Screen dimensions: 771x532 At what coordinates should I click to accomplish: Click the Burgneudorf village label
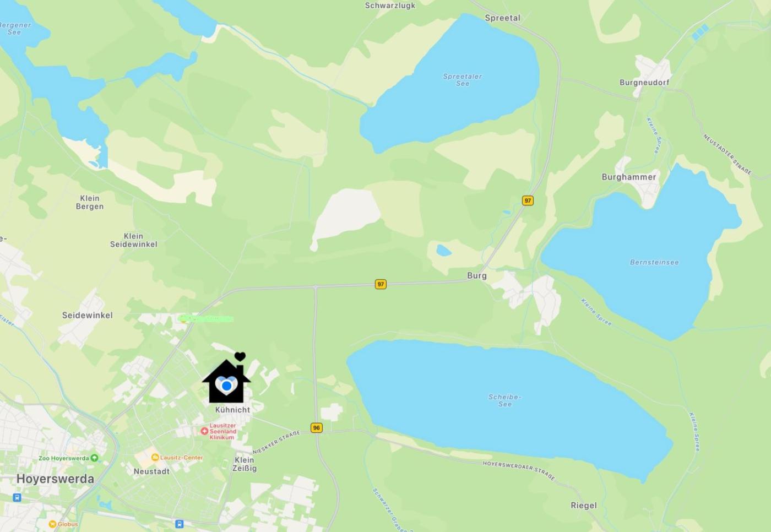(x=644, y=83)
